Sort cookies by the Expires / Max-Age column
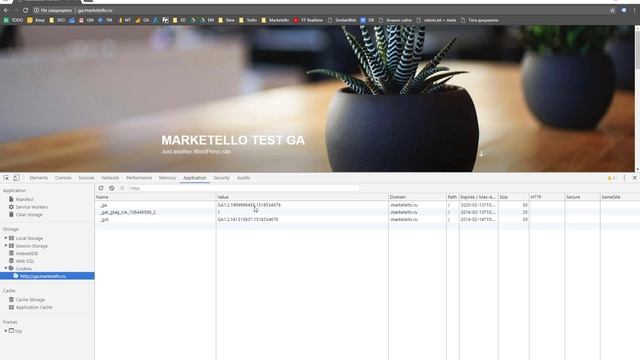This screenshot has height=360, width=640. [478, 197]
